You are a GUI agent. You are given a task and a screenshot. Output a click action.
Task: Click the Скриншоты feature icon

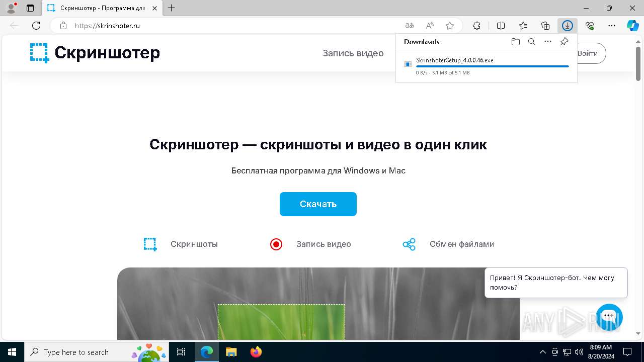coord(150,244)
